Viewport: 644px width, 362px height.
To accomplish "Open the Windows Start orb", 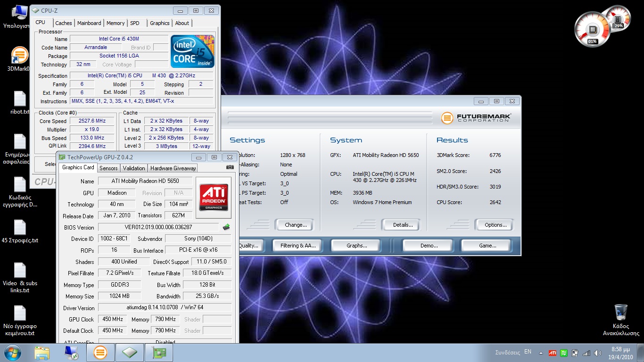I will click(x=13, y=353).
